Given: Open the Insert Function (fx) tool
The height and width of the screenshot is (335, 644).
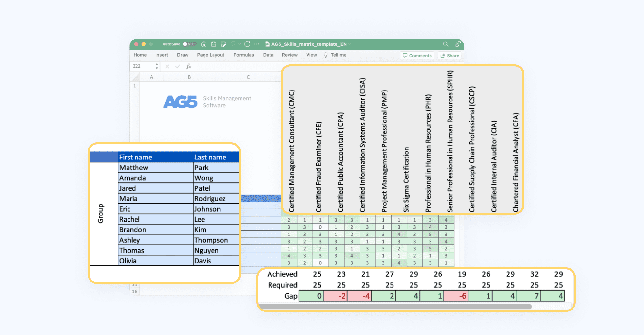Looking at the screenshot, I should tap(189, 66).
